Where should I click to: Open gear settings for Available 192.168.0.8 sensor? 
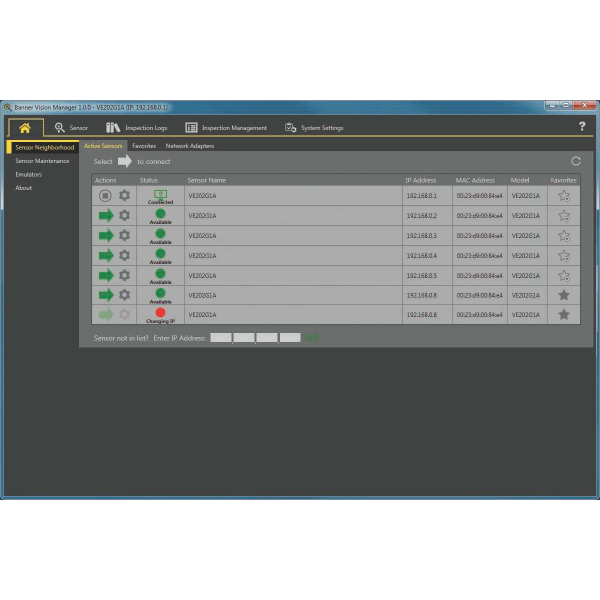[x=124, y=295]
